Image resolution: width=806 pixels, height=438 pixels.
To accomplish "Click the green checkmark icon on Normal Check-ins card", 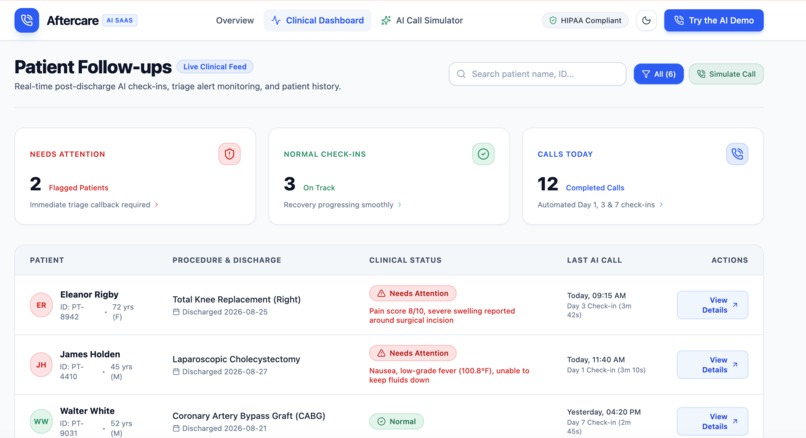I will (x=483, y=154).
